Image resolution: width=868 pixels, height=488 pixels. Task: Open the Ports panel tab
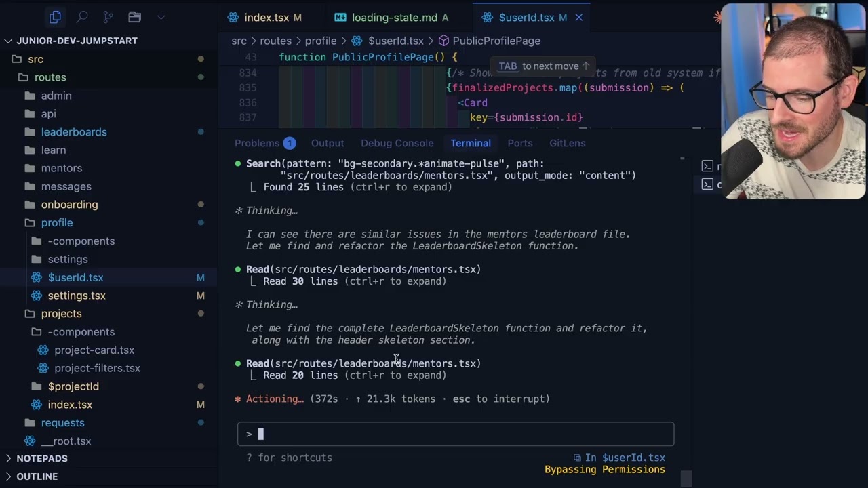tap(520, 143)
